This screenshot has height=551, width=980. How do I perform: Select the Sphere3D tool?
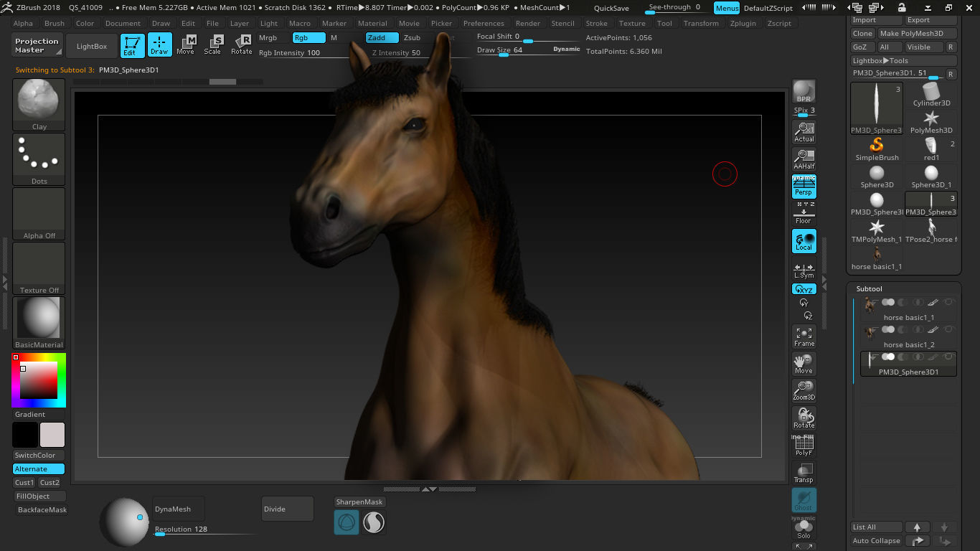pyautogui.click(x=877, y=176)
